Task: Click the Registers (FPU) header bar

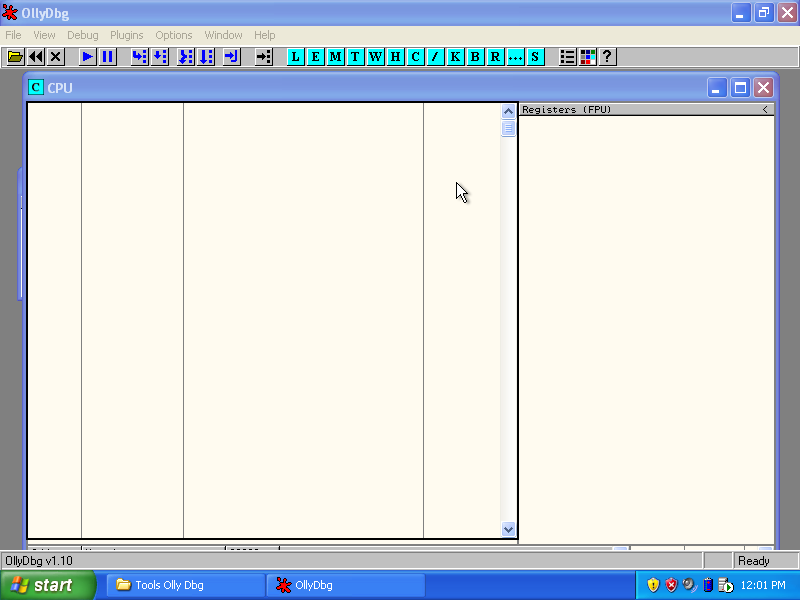Action: click(x=646, y=110)
